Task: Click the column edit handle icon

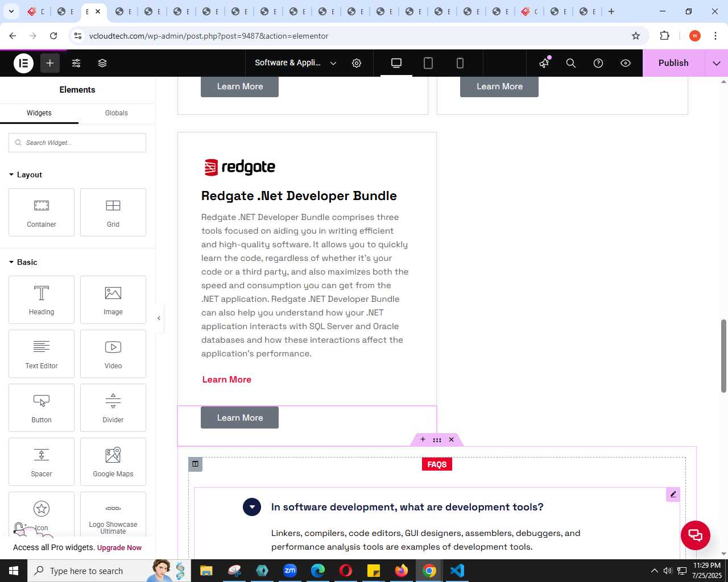Action: click(195, 464)
